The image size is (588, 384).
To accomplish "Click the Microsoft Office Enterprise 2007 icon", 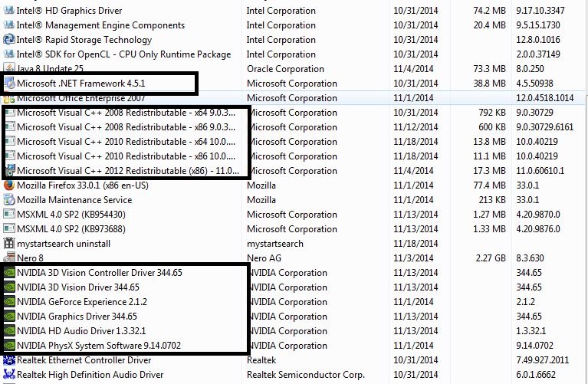I will tap(8, 99).
